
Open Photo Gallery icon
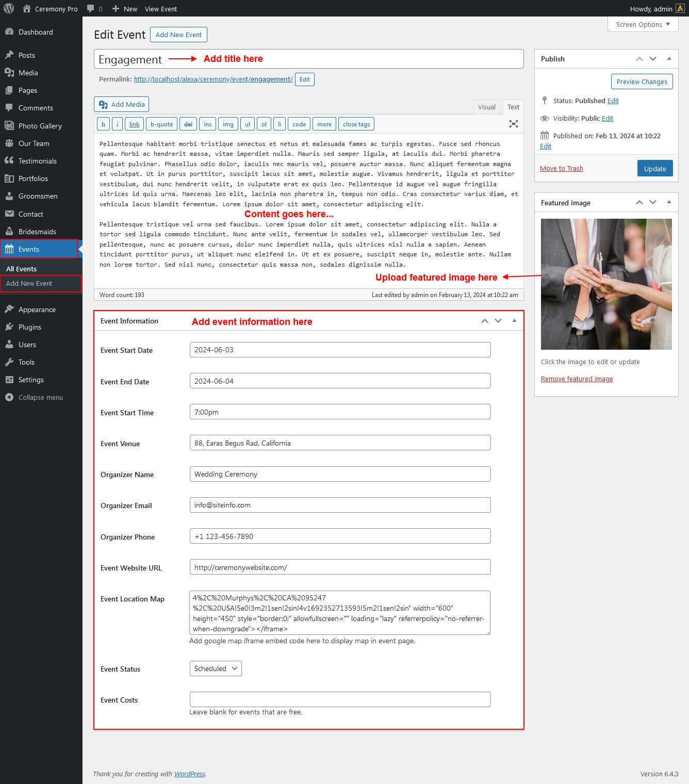click(9, 125)
